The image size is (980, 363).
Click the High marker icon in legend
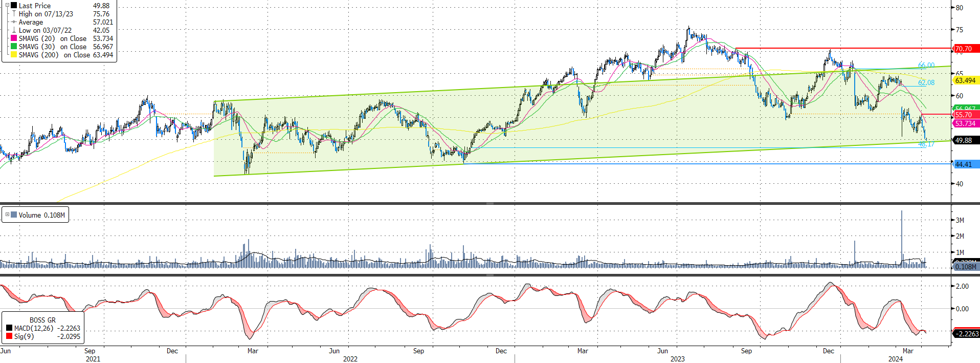point(14,14)
